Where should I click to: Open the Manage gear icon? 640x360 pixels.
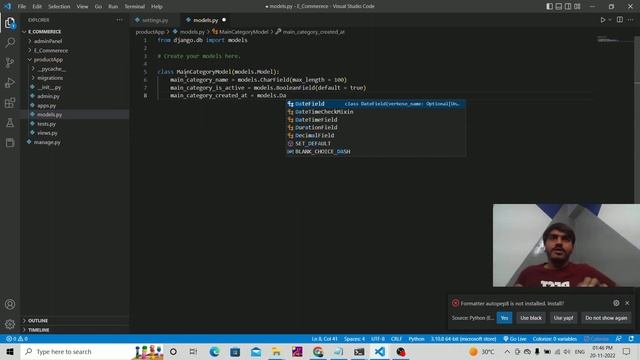pyautogui.click(x=10, y=324)
